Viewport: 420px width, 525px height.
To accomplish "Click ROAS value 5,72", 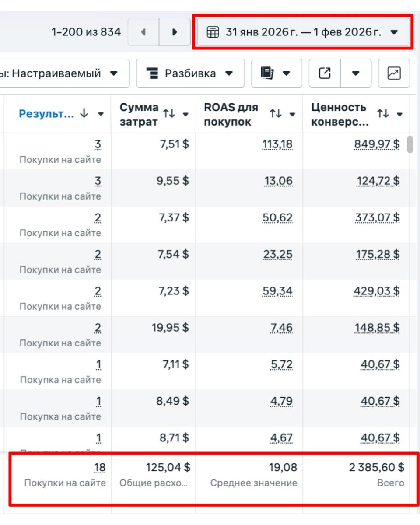I will 282,365.
